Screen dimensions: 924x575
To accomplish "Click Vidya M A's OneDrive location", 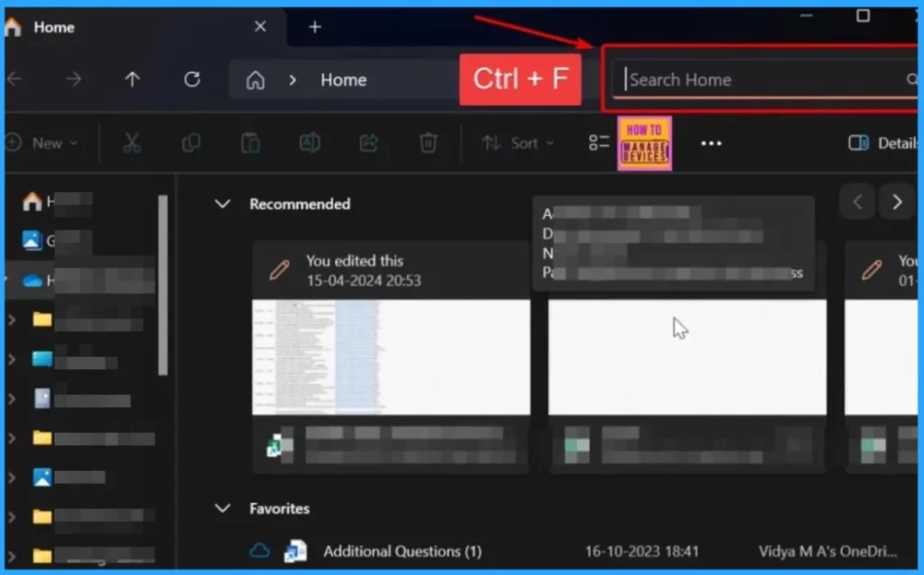I will click(828, 552).
